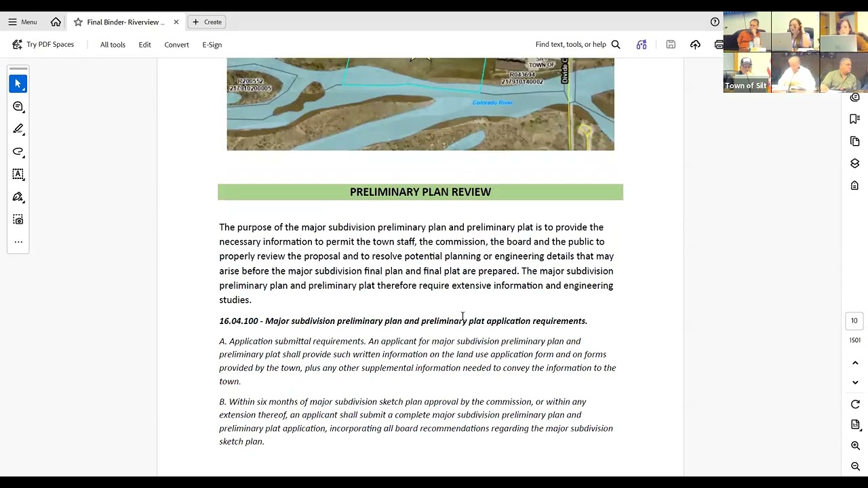Go to the Home icon
868x488 pixels.
coord(56,22)
